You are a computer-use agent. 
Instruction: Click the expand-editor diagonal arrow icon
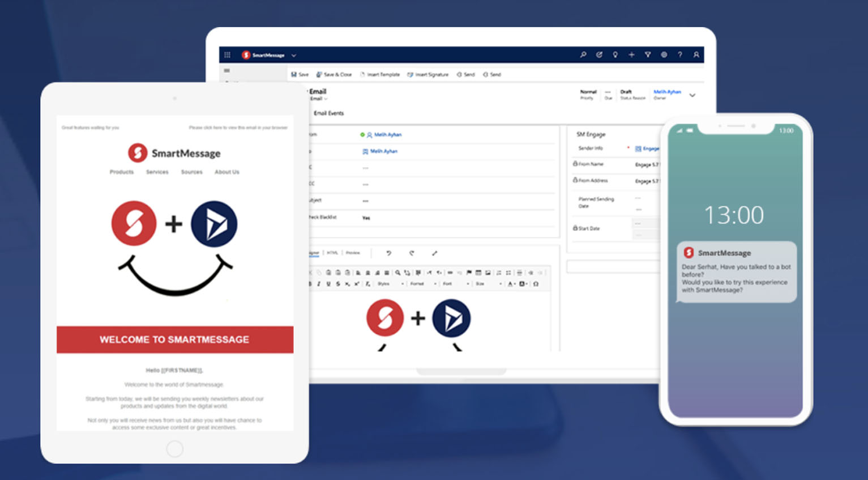point(434,253)
